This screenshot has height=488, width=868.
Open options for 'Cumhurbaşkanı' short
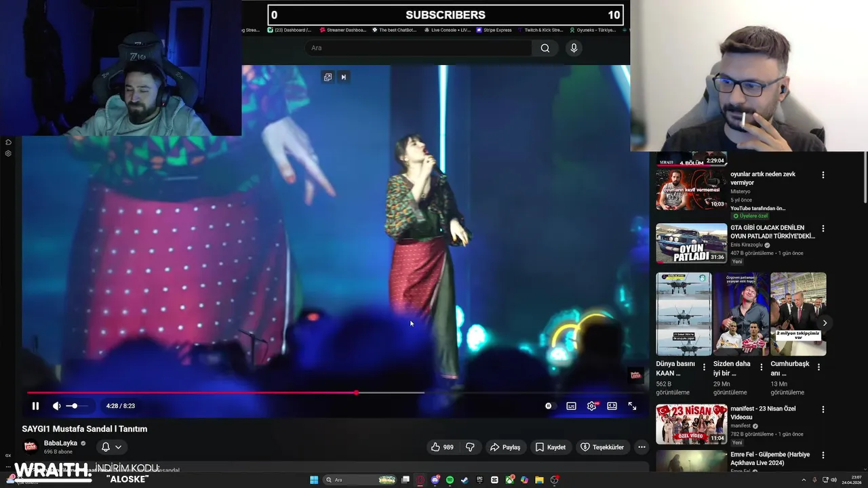click(x=818, y=367)
